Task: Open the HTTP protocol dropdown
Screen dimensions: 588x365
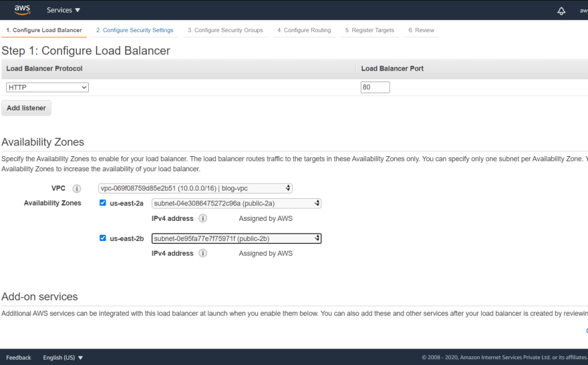Action: (47, 87)
